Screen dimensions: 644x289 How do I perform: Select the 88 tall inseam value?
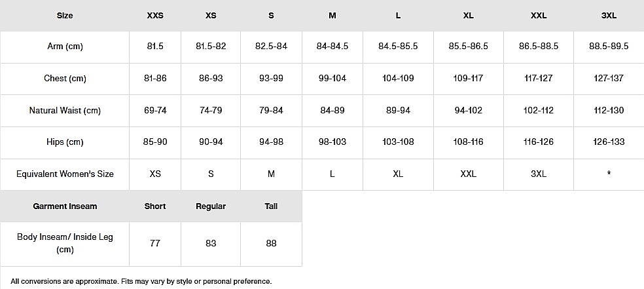(271, 244)
